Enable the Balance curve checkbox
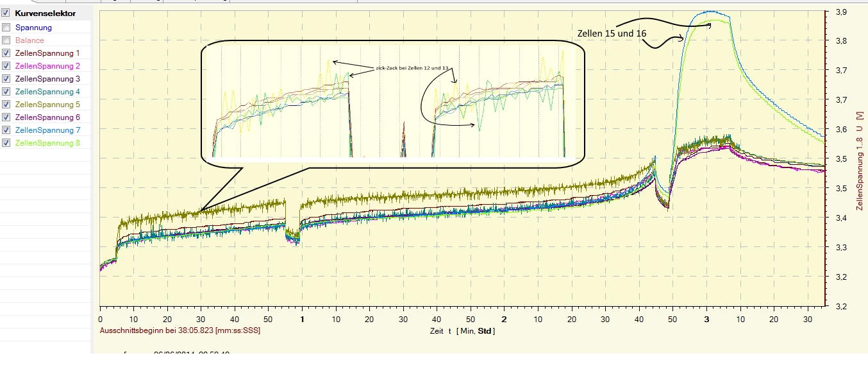Viewport: 868px width, 385px height. click(x=6, y=40)
